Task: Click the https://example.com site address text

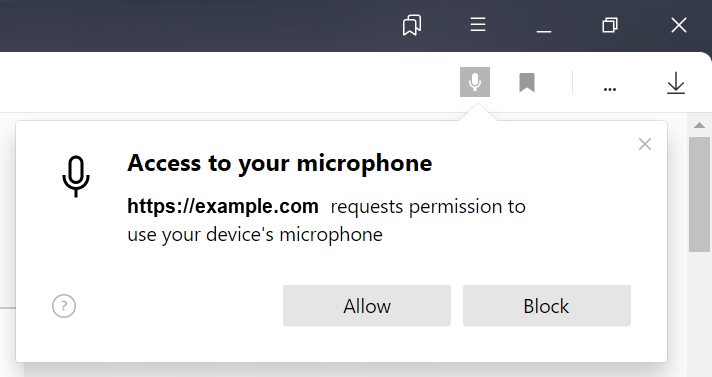Action: point(222,206)
